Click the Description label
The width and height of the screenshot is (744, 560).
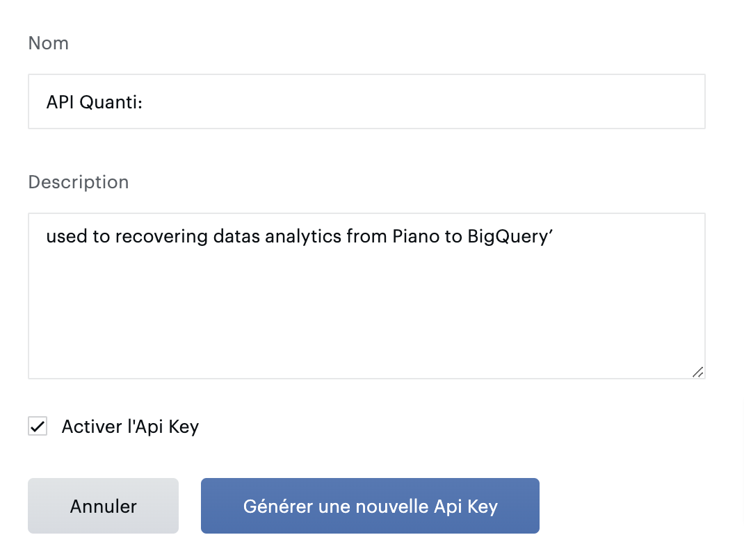click(x=78, y=182)
